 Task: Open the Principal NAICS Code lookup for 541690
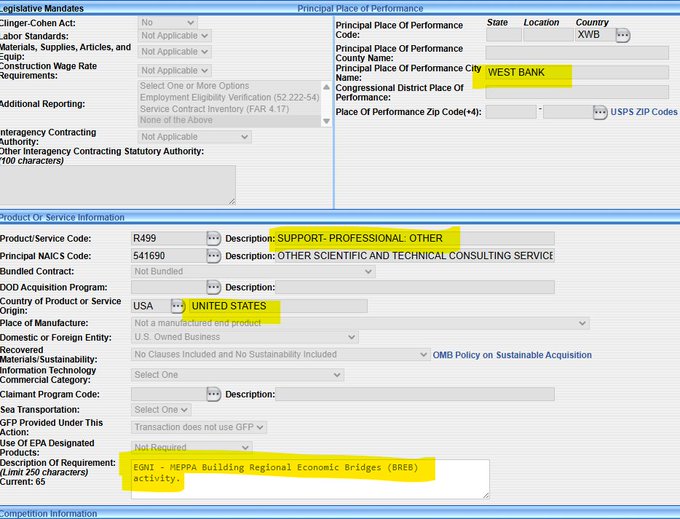click(214, 255)
